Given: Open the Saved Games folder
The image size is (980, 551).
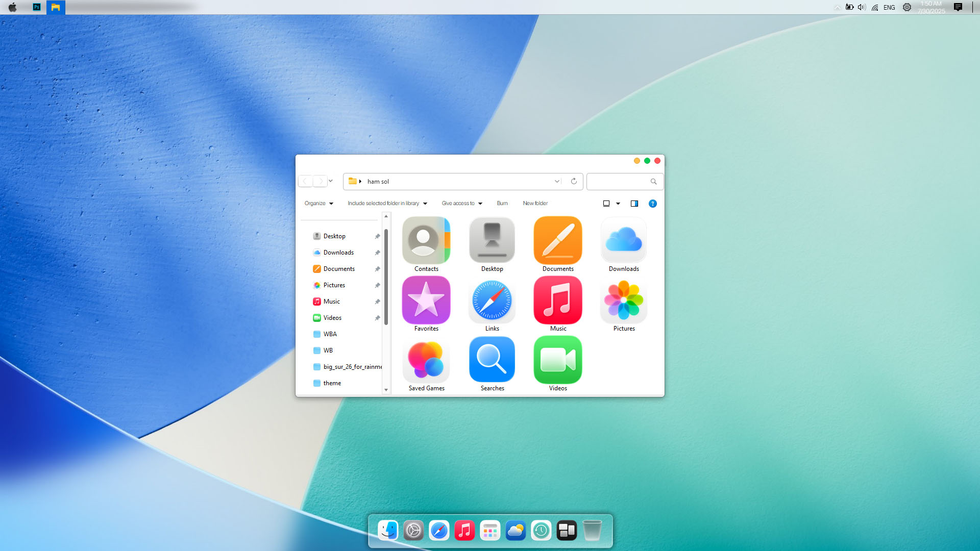Looking at the screenshot, I should 426,360.
